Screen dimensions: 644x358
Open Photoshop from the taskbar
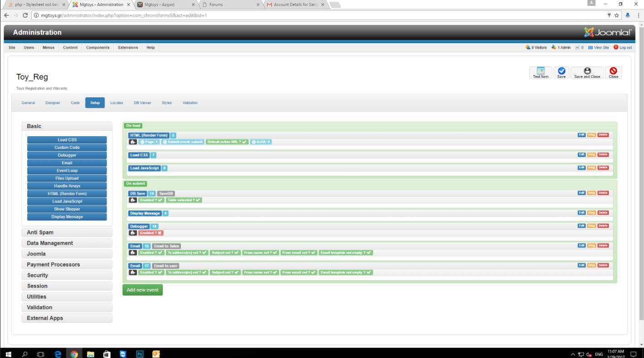coord(140,354)
